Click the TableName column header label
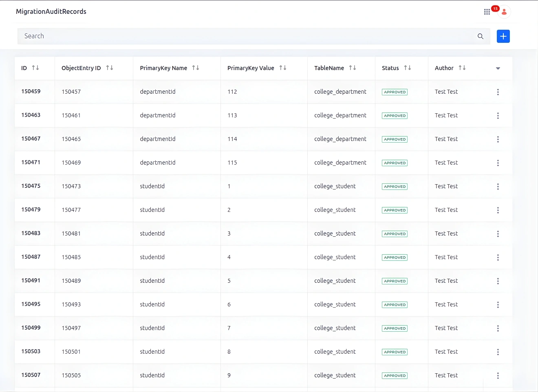 point(329,68)
